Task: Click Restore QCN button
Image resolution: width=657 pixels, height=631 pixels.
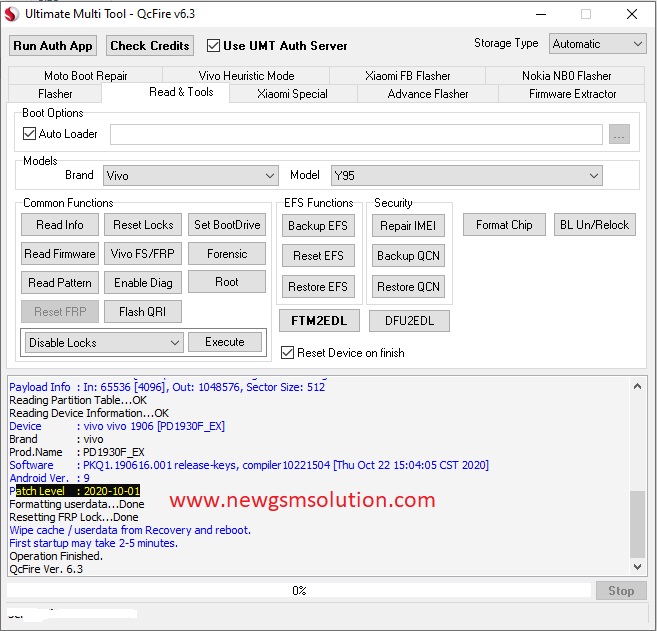Action: (x=408, y=287)
